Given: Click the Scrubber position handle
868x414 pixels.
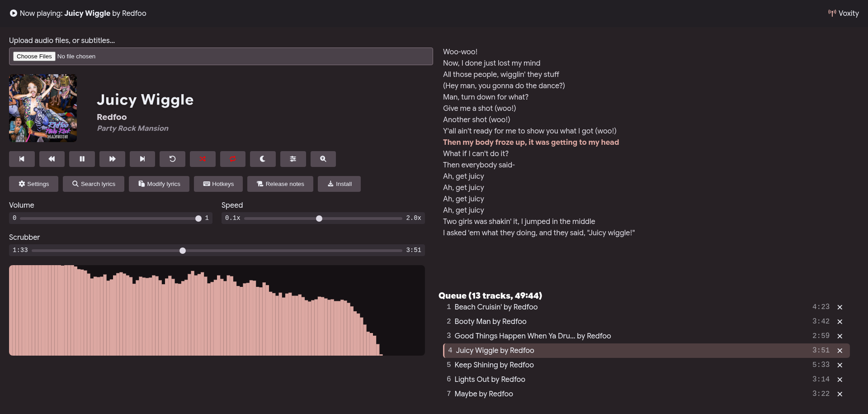Looking at the screenshot, I should 183,251.
